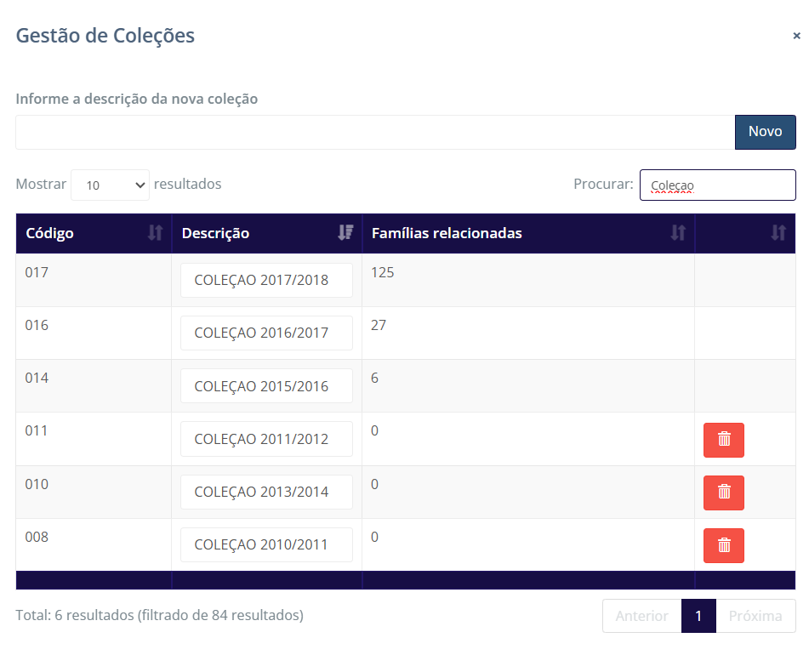
Task: Click the Novo button
Action: coord(765,132)
